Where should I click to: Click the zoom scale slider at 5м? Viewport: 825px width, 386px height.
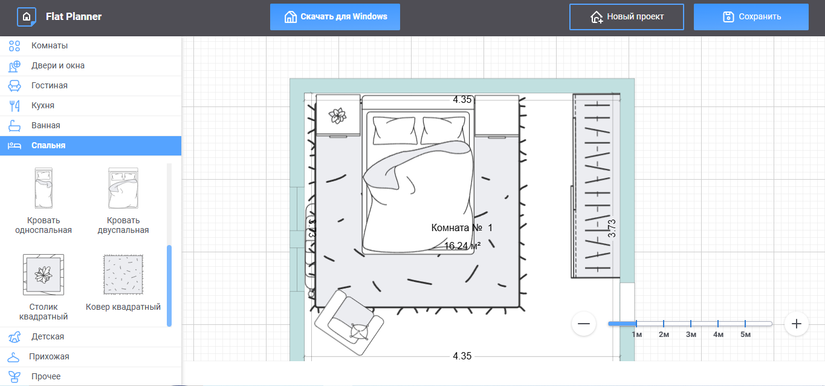[746, 323]
